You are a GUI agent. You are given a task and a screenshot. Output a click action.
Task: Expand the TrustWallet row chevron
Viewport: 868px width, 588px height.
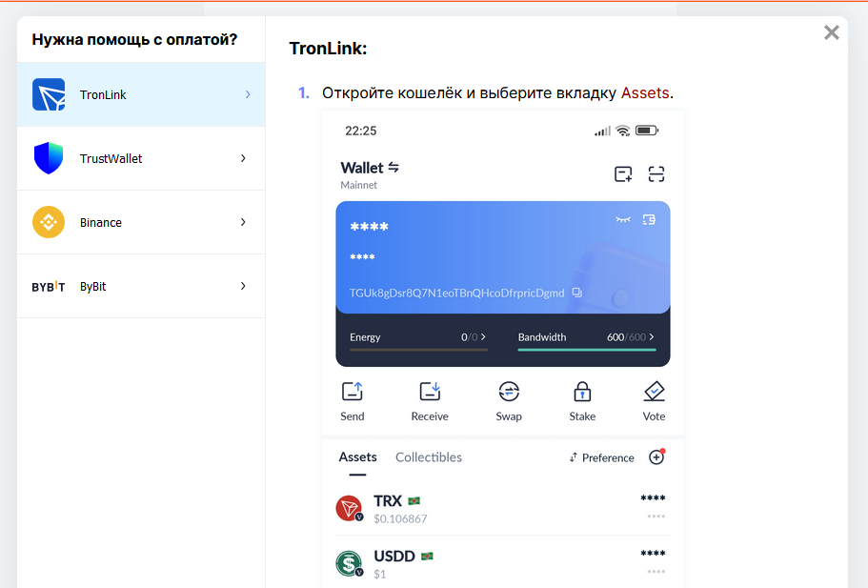point(243,158)
